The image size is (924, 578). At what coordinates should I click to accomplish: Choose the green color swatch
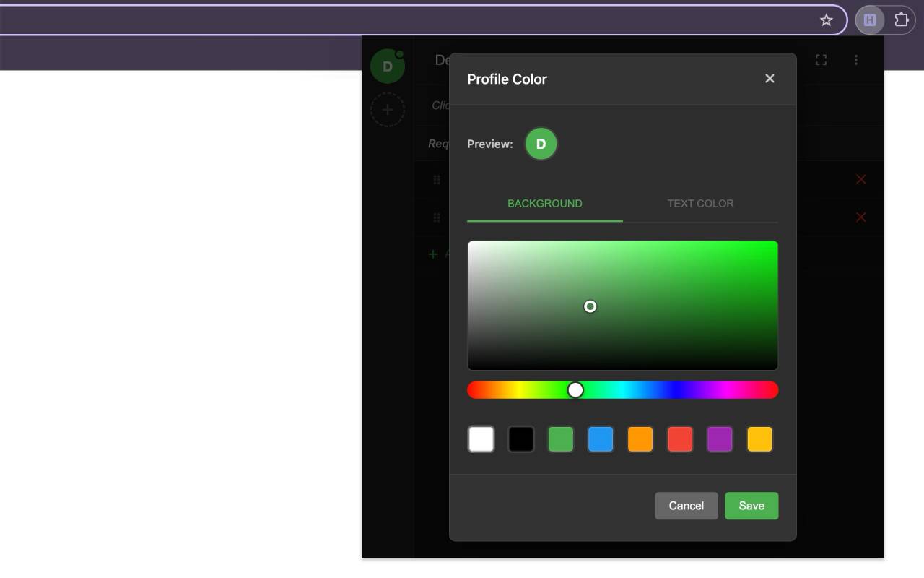click(x=561, y=439)
